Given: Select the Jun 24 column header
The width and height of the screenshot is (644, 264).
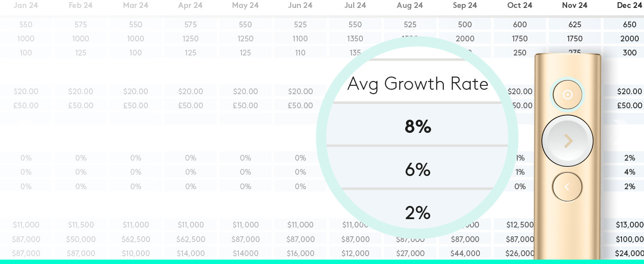Looking at the screenshot, I should (x=300, y=5).
